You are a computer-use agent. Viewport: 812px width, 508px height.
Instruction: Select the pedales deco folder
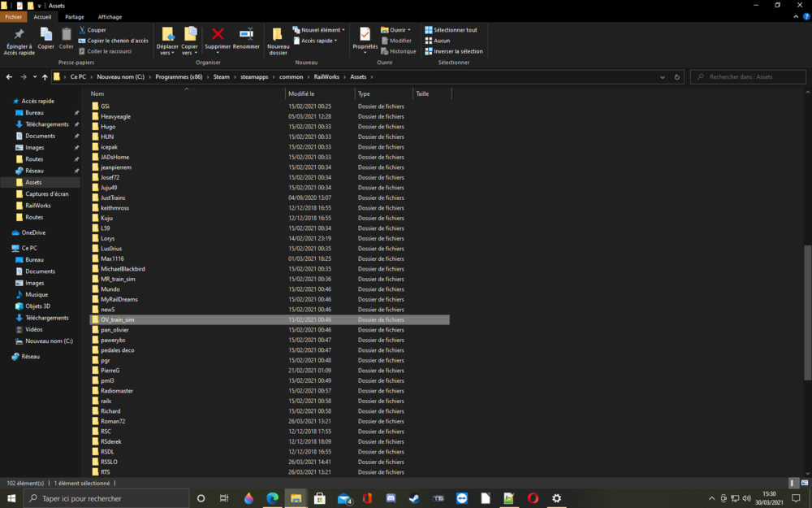[118, 350]
